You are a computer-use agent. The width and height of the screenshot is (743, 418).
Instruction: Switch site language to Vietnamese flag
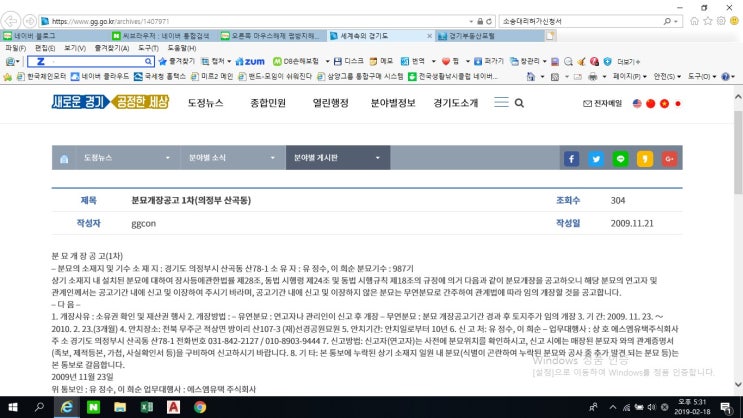[x=664, y=103]
